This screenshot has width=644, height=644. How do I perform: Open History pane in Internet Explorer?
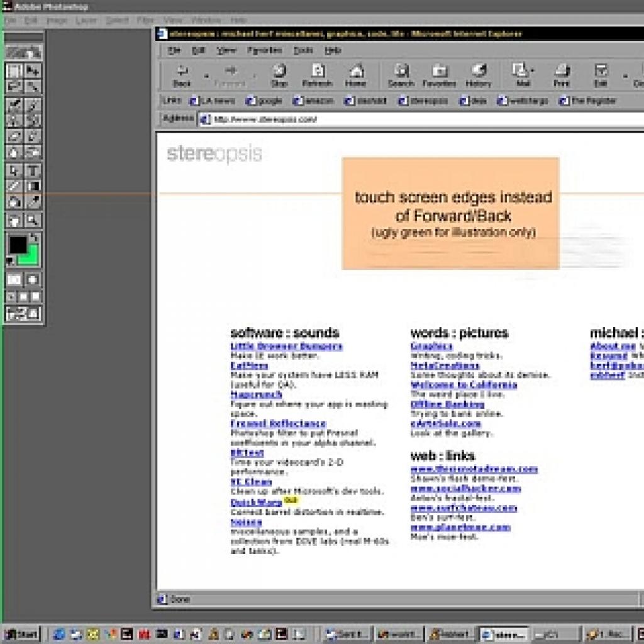coord(479,75)
